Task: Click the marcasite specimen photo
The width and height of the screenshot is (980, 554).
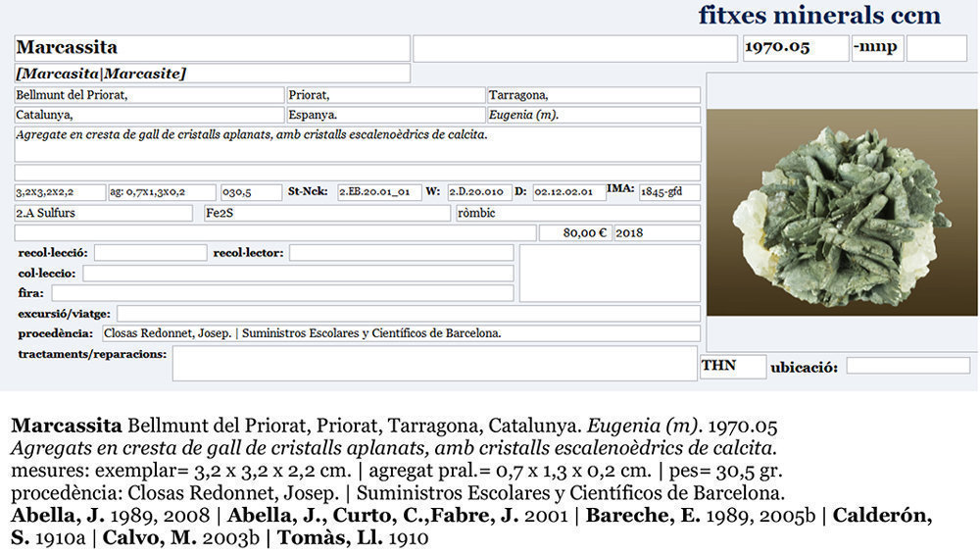Action: point(842,213)
